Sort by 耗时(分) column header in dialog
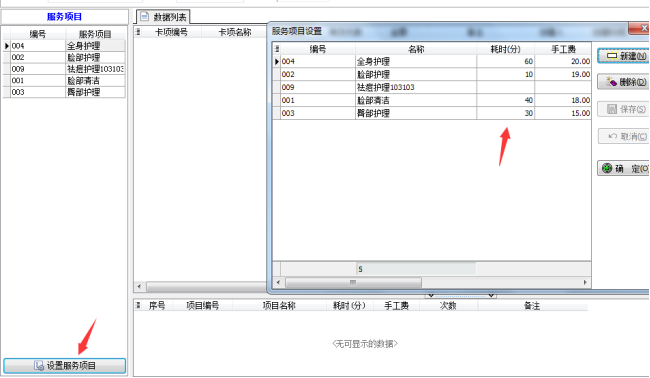The height and width of the screenshot is (378, 650). 505,49
